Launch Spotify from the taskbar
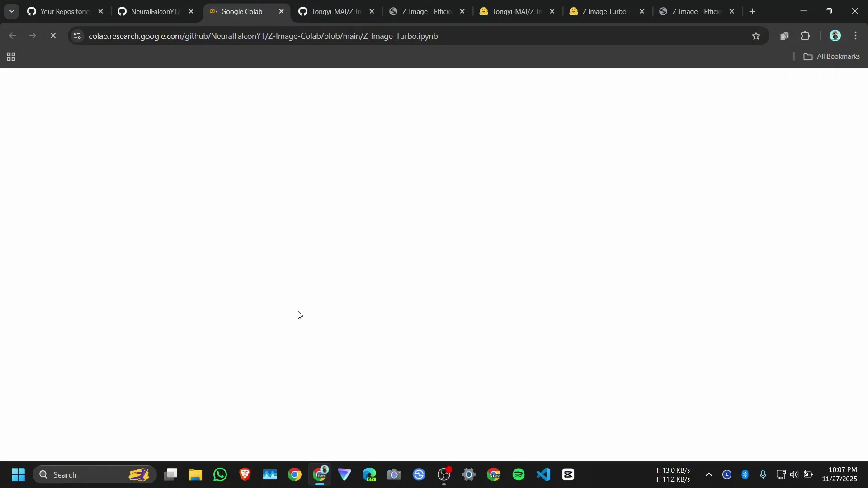868x488 pixels. pyautogui.click(x=519, y=474)
